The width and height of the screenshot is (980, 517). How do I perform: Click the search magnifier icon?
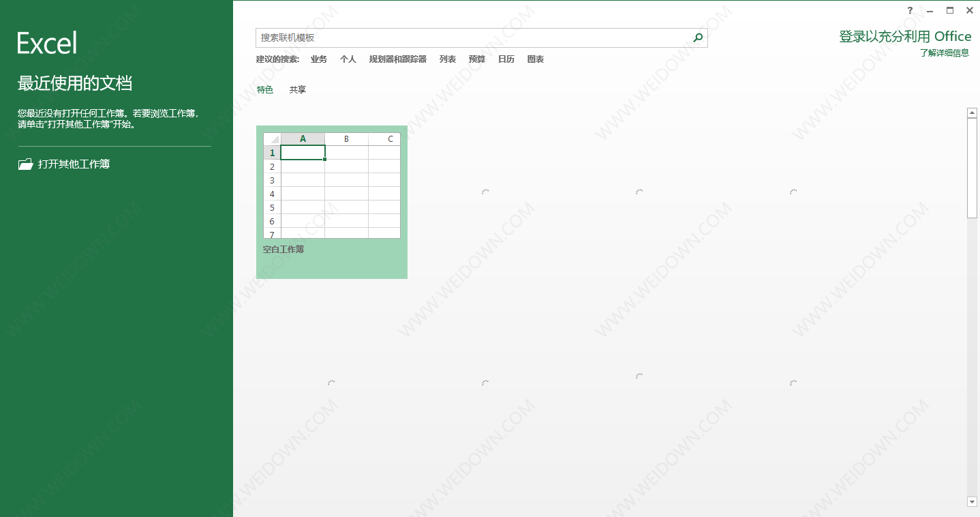click(697, 38)
